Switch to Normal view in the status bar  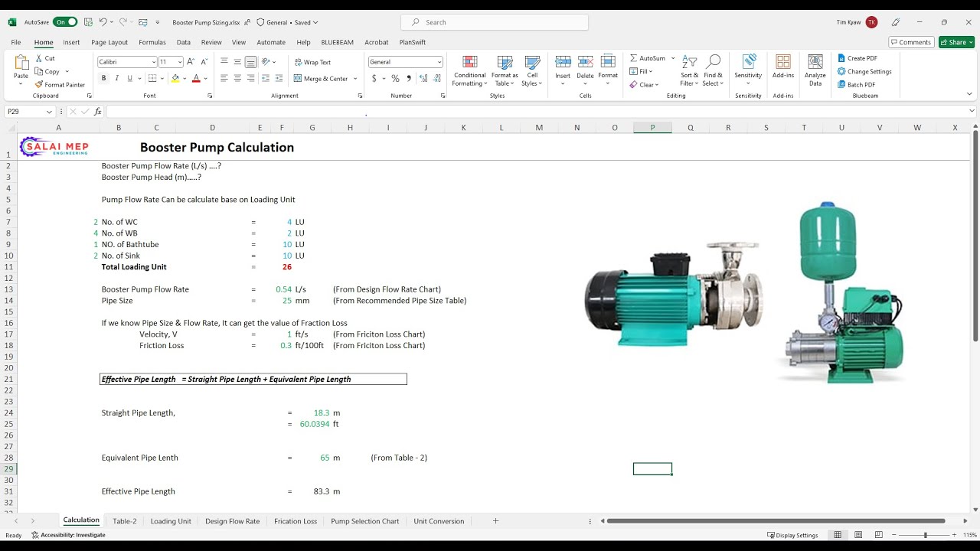[x=838, y=535]
